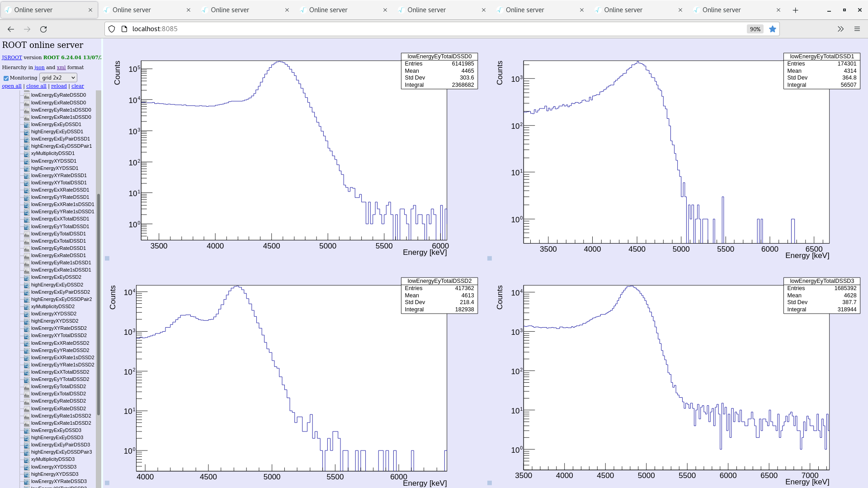Click the reload hierarchy link
Screen dimensions: 868x488
(x=59, y=86)
